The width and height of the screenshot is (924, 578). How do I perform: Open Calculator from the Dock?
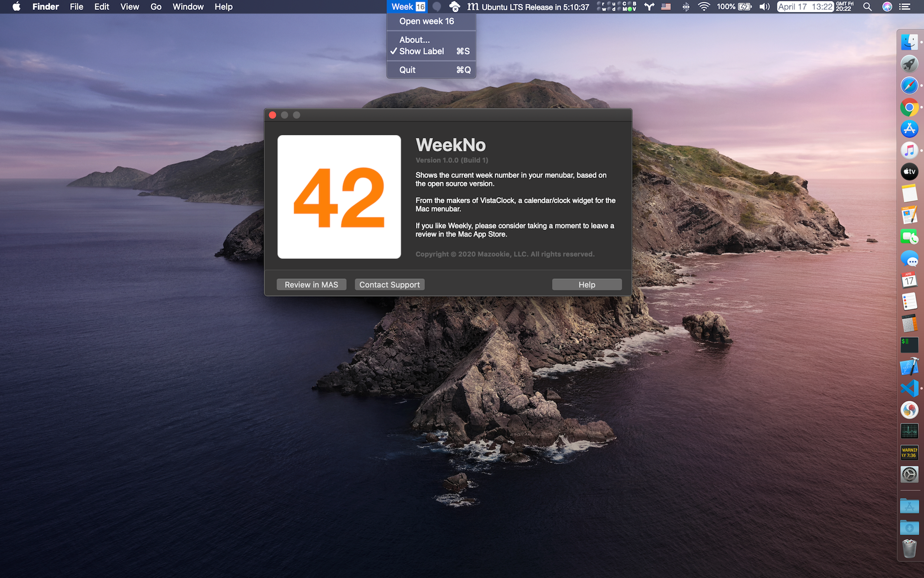click(910, 323)
